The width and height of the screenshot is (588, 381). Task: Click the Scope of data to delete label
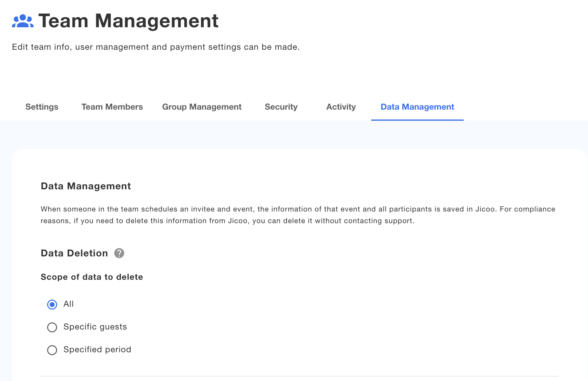pyautogui.click(x=92, y=277)
